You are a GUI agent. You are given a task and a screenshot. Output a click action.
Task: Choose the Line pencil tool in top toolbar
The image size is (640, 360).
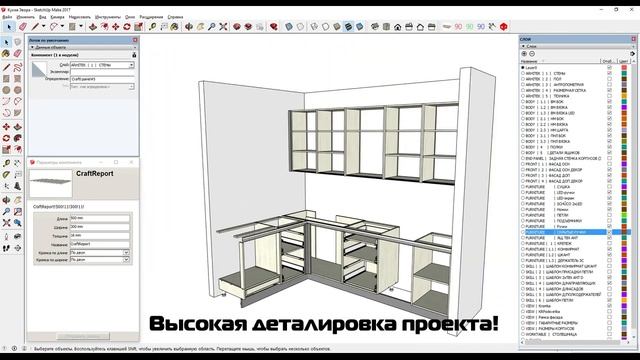(35, 27)
